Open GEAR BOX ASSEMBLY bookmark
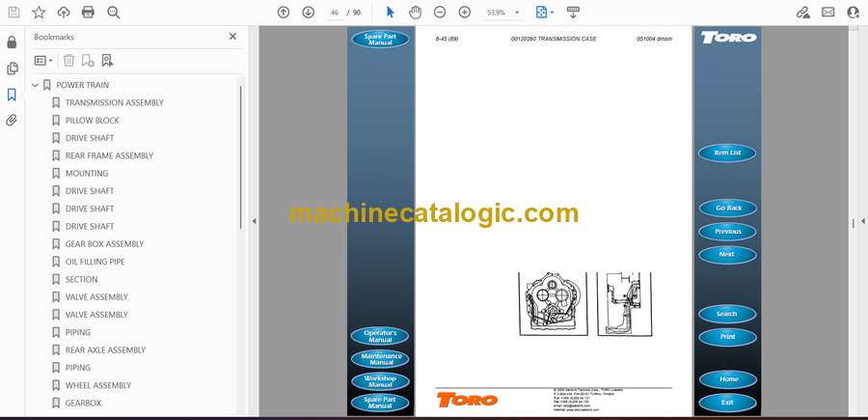The width and height of the screenshot is (868, 420). 104,244
